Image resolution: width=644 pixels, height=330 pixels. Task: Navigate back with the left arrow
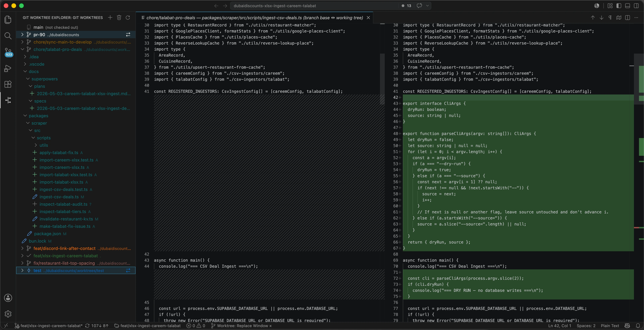click(216, 6)
